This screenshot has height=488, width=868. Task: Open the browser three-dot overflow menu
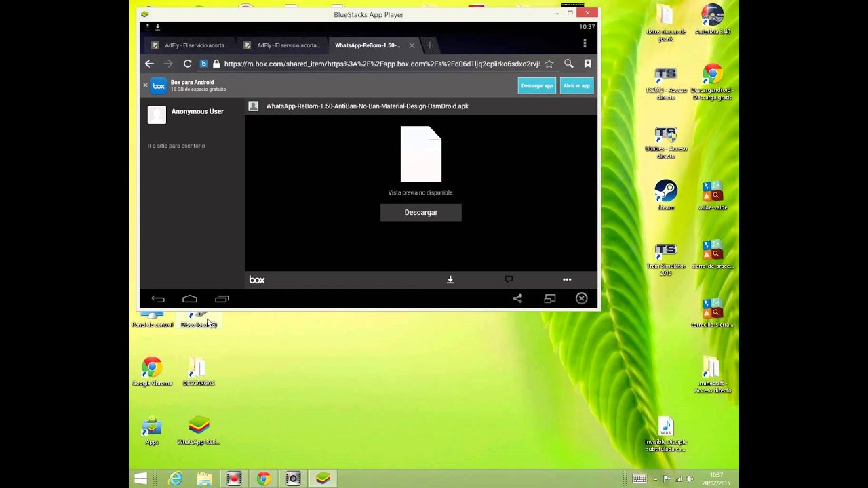(585, 43)
